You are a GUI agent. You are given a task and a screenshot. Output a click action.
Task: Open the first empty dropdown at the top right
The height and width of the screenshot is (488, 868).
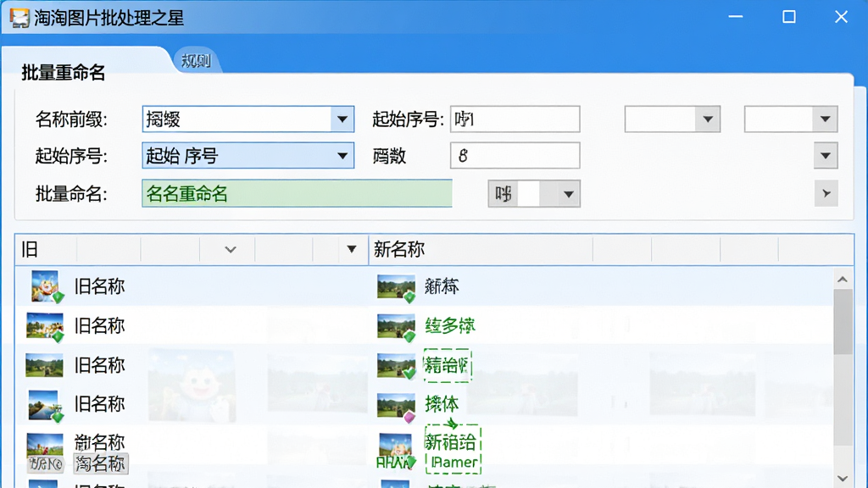(x=672, y=119)
